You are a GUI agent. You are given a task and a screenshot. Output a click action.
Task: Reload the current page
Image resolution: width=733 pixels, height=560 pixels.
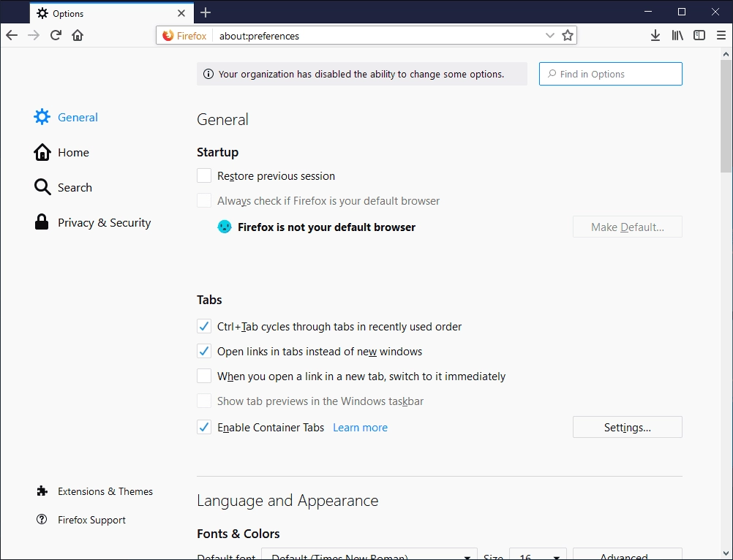[56, 36]
